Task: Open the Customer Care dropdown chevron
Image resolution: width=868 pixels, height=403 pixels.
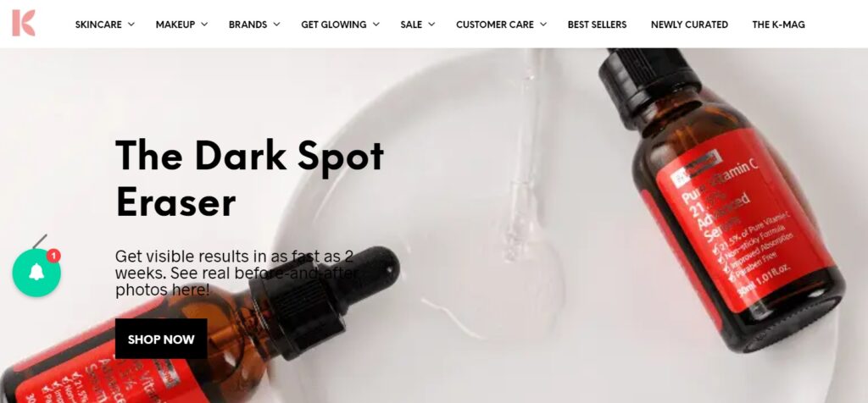Action: point(543,25)
